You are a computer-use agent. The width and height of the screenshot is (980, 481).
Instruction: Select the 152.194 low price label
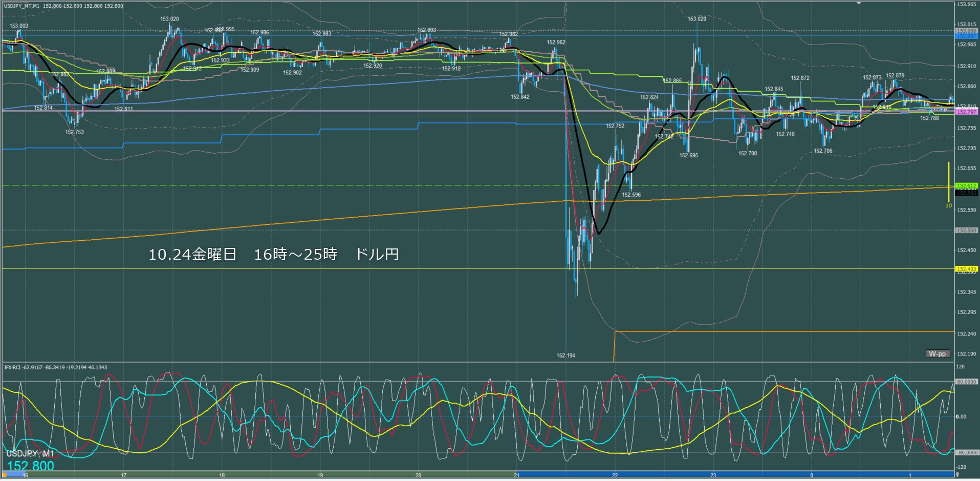click(565, 355)
